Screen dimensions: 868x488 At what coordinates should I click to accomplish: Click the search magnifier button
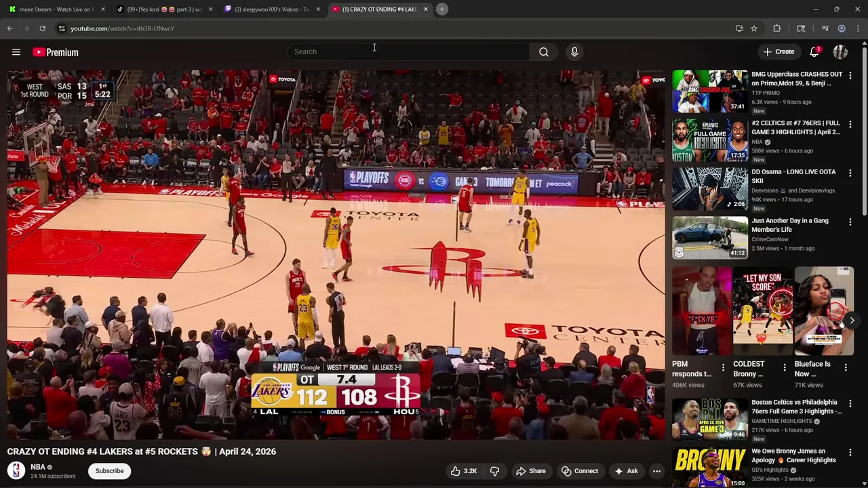point(544,52)
